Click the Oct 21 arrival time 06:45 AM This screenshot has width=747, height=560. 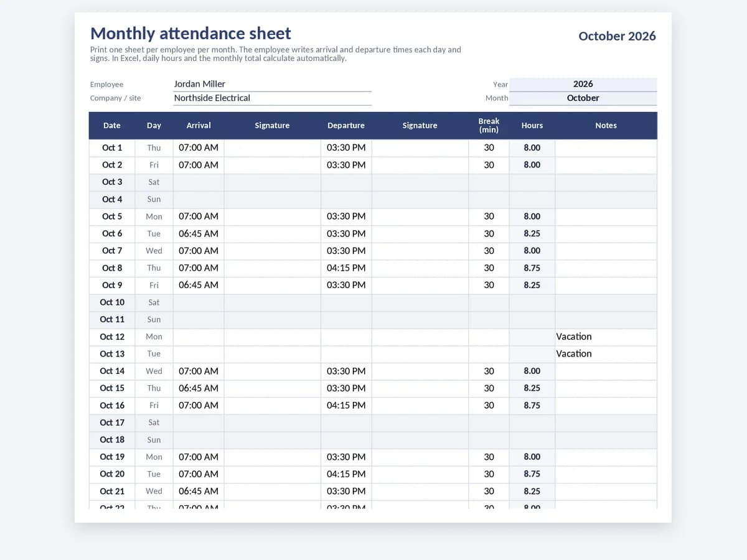(199, 492)
